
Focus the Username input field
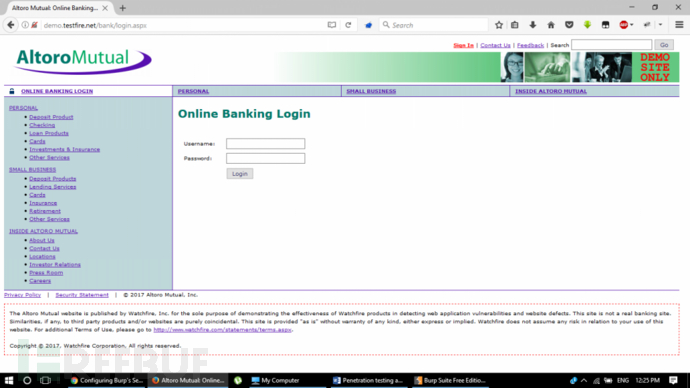(x=265, y=143)
